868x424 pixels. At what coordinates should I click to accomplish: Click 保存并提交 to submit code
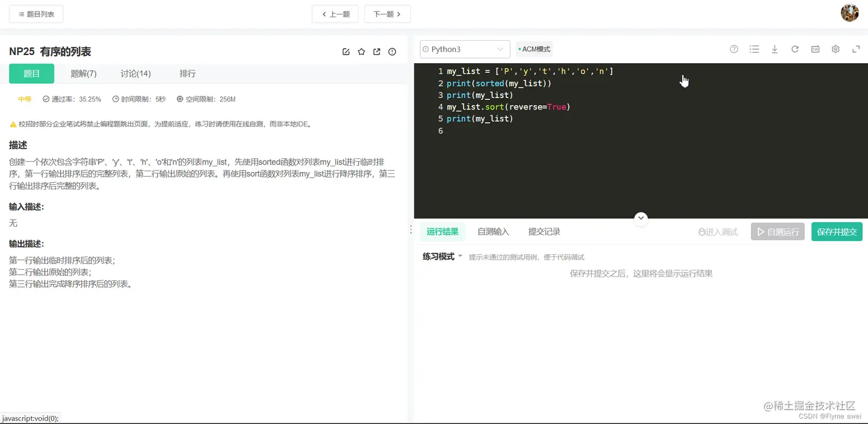point(836,231)
